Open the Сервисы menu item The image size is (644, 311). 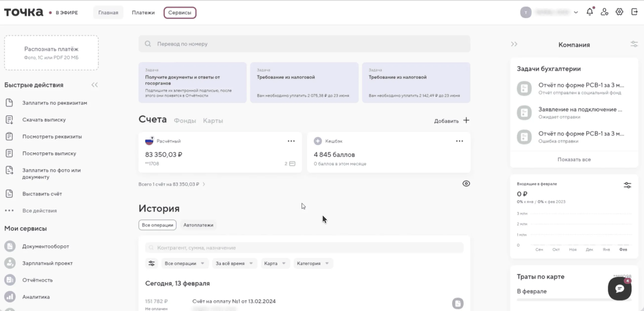179,13
